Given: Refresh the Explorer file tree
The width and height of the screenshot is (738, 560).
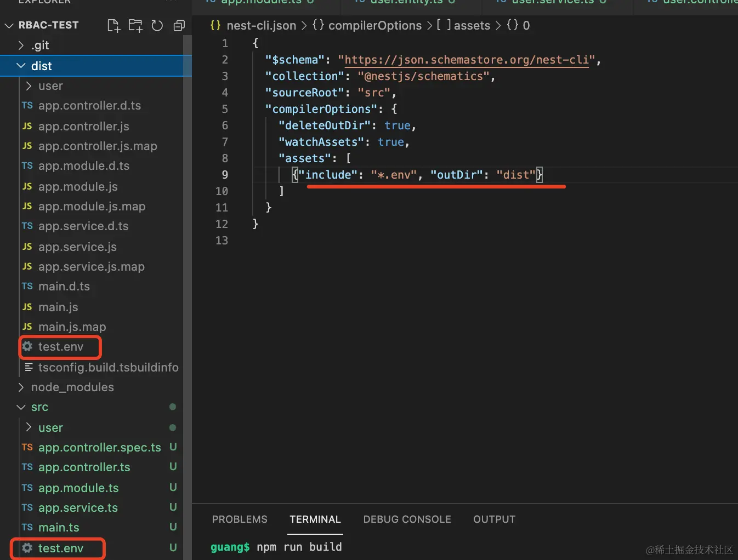Looking at the screenshot, I should point(157,25).
